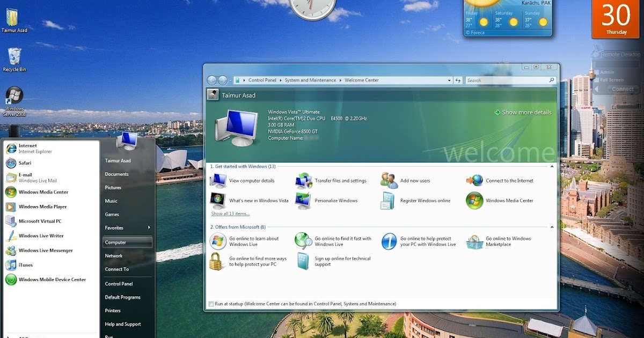
Task: Enable the Run at startup checkbox
Action: [211, 304]
